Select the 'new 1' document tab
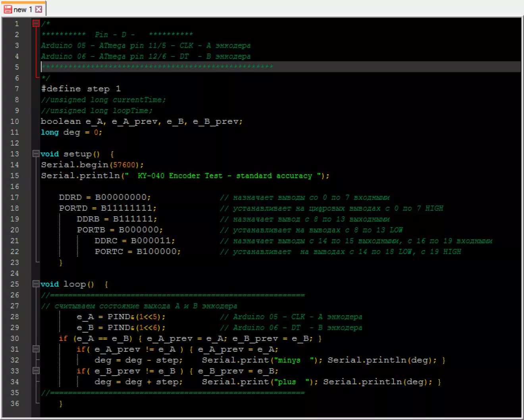The height and width of the screenshot is (420, 524). (x=23, y=9)
